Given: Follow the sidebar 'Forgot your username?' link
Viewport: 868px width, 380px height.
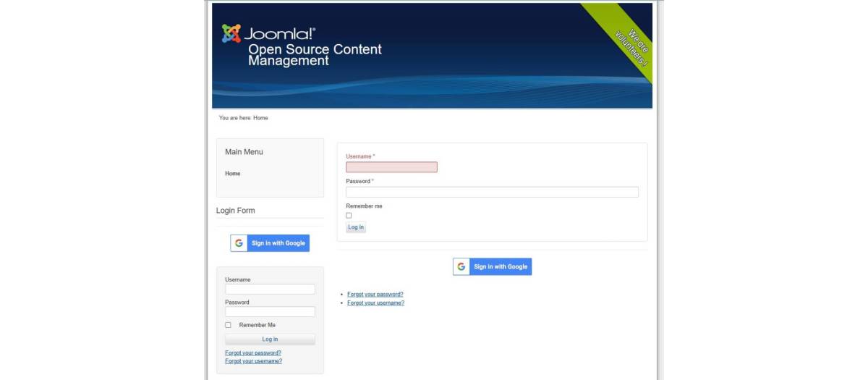Looking at the screenshot, I should [x=253, y=361].
